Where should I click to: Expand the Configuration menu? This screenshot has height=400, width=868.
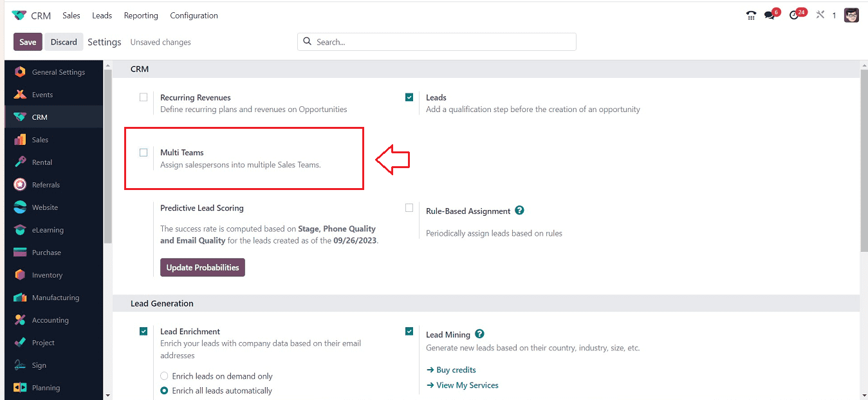pos(194,15)
